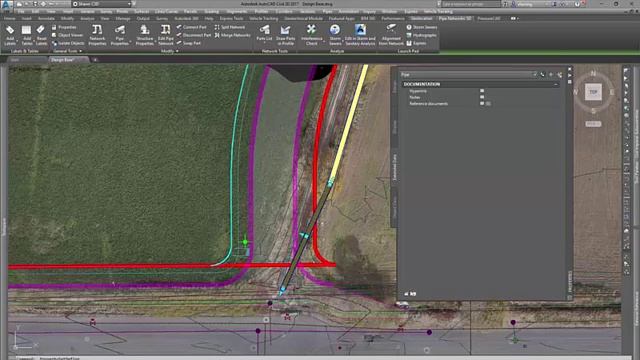Select the Extended Data palette tab
The height and width of the screenshot is (360, 640).
click(x=394, y=167)
